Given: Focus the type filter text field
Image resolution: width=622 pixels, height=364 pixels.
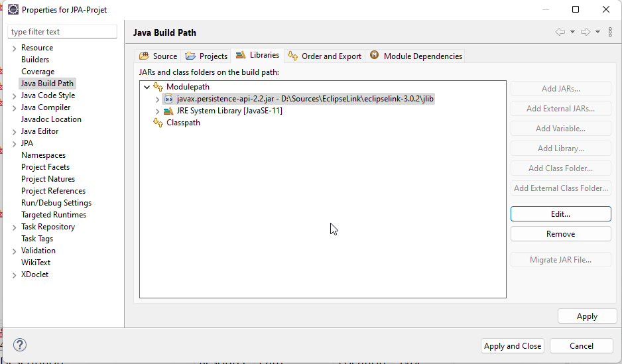Looking at the screenshot, I should tap(62, 32).
